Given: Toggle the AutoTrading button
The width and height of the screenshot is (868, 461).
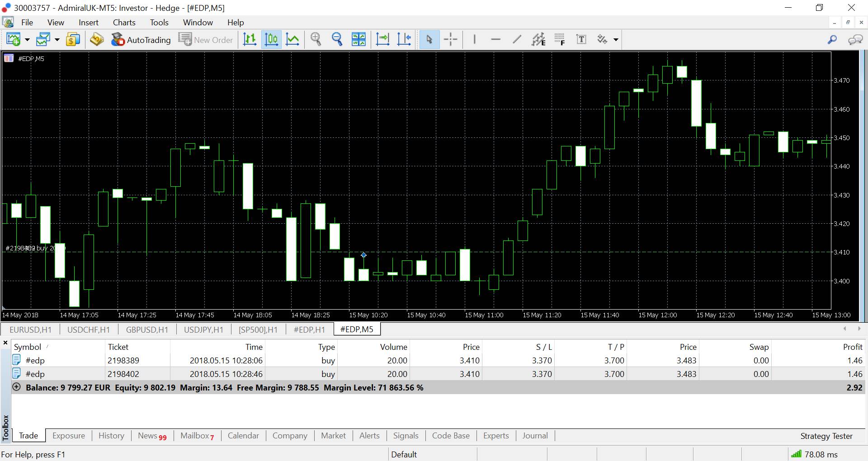Looking at the screenshot, I should (x=141, y=40).
